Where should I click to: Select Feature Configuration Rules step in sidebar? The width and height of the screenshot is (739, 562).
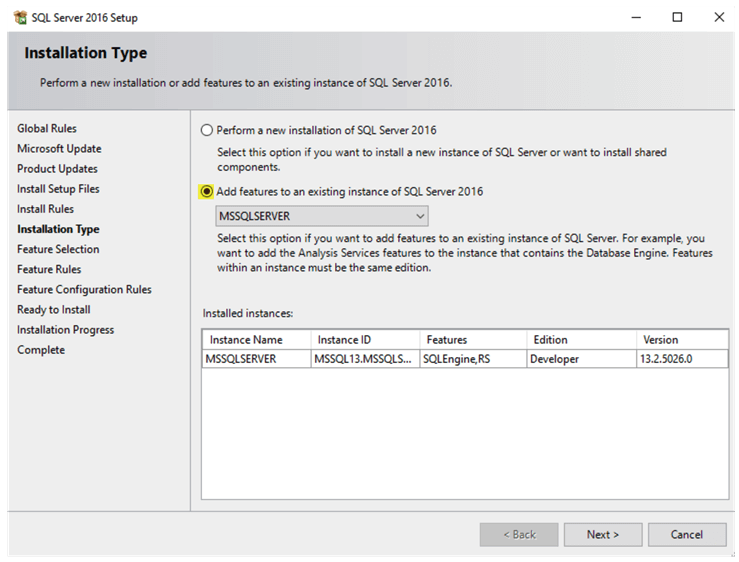[84, 289]
